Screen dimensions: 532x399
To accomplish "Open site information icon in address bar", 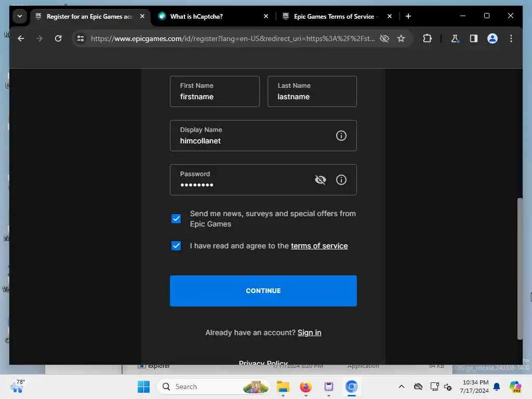I will point(81,38).
